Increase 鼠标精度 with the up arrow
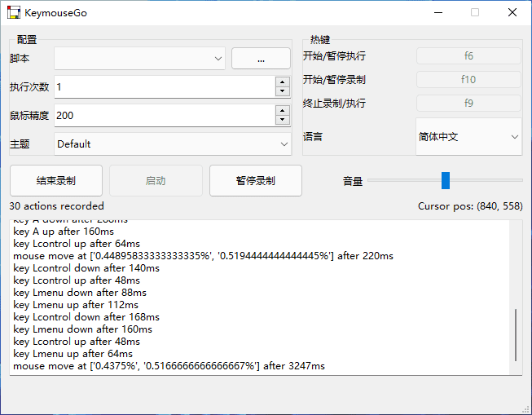Viewport: 532px width, 415px height. coord(282,110)
